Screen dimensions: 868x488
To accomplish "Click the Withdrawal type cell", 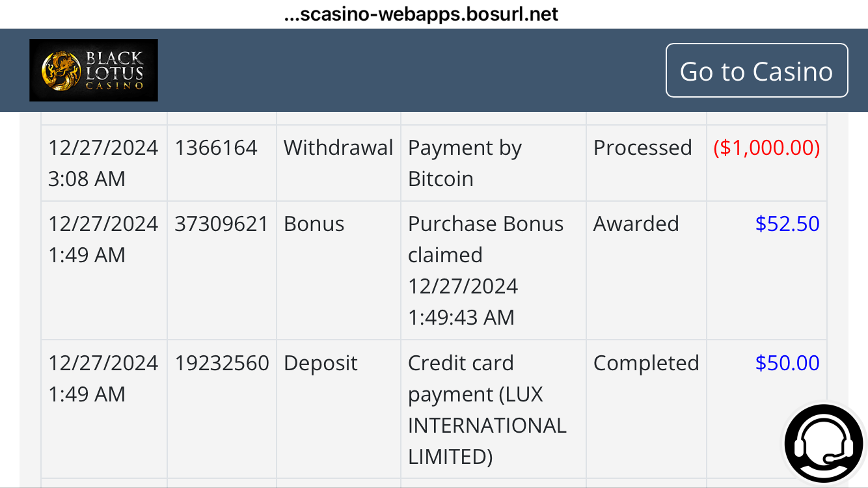I will point(338,148).
